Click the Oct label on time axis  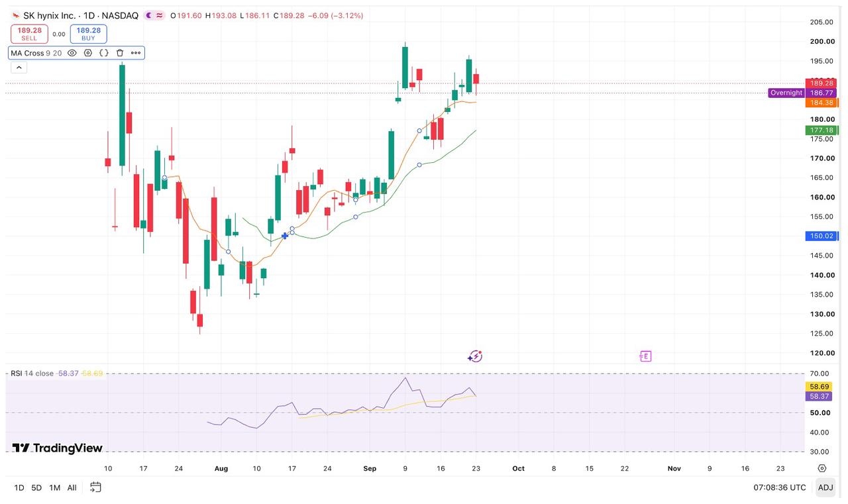coord(518,468)
